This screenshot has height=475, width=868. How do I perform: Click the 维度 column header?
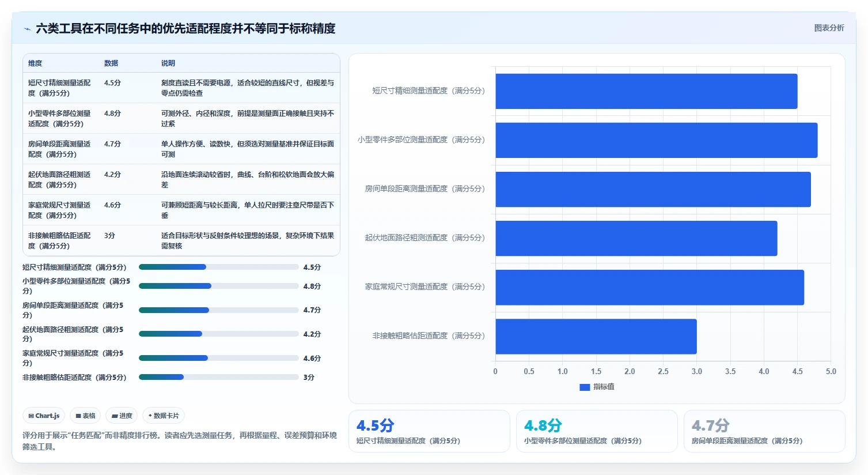click(x=35, y=63)
